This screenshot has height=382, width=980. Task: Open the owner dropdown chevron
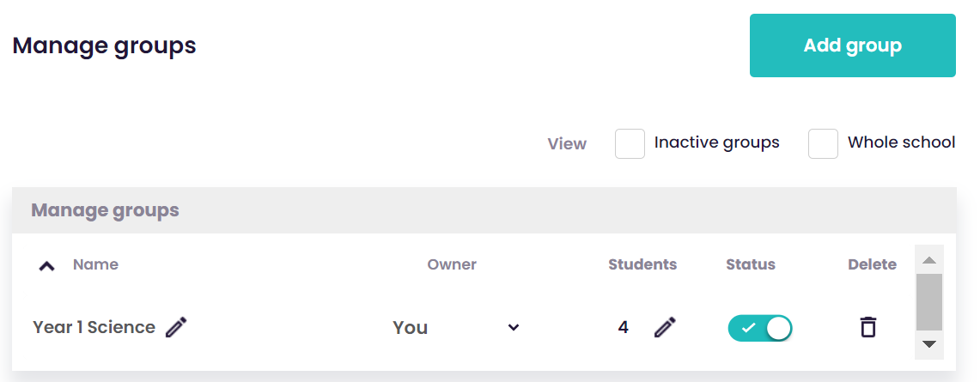513,327
